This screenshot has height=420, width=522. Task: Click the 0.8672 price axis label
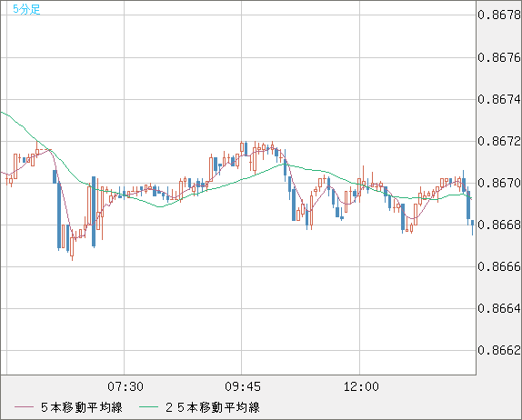click(x=498, y=141)
